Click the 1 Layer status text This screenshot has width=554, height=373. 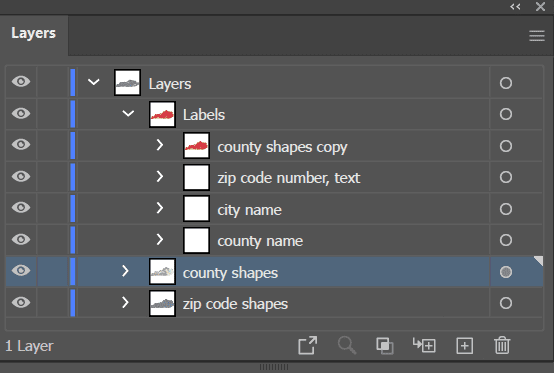point(29,346)
